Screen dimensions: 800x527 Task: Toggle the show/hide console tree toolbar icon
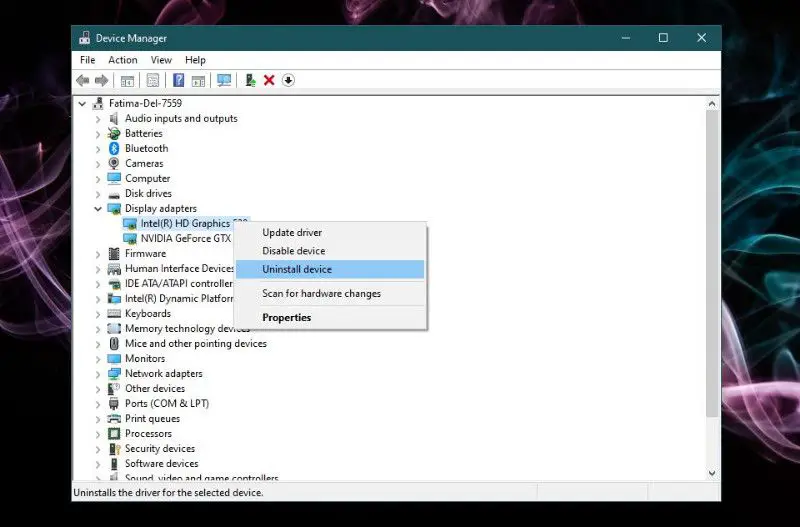(x=127, y=80)
